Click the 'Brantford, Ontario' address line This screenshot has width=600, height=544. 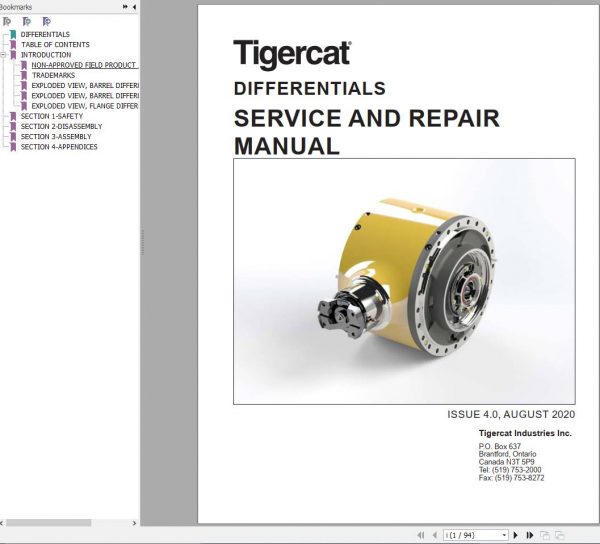pos(507,454)
